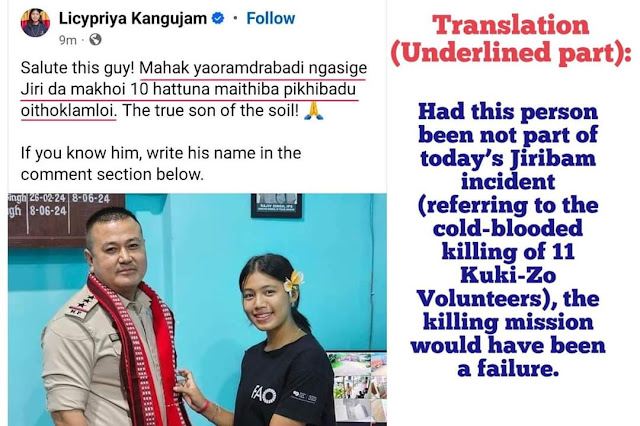Screen dimensions: 640x426
Task: Click the globe public-privacy icon
Action: (x=95, y=40)
